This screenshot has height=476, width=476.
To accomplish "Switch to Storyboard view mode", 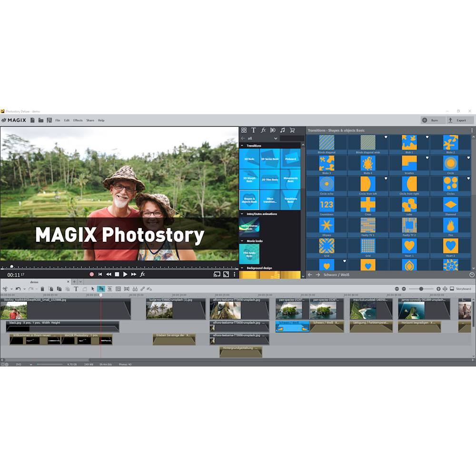I will [x=463, y=289].
